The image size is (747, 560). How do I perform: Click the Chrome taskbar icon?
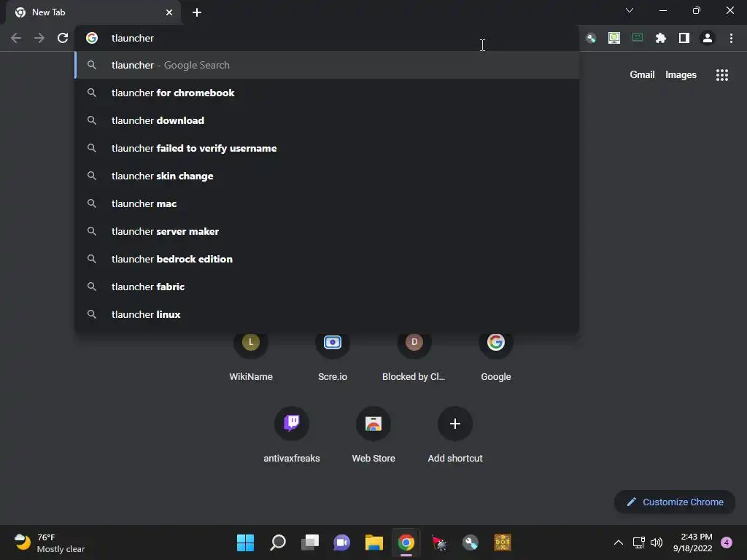(x=406, y=542)
